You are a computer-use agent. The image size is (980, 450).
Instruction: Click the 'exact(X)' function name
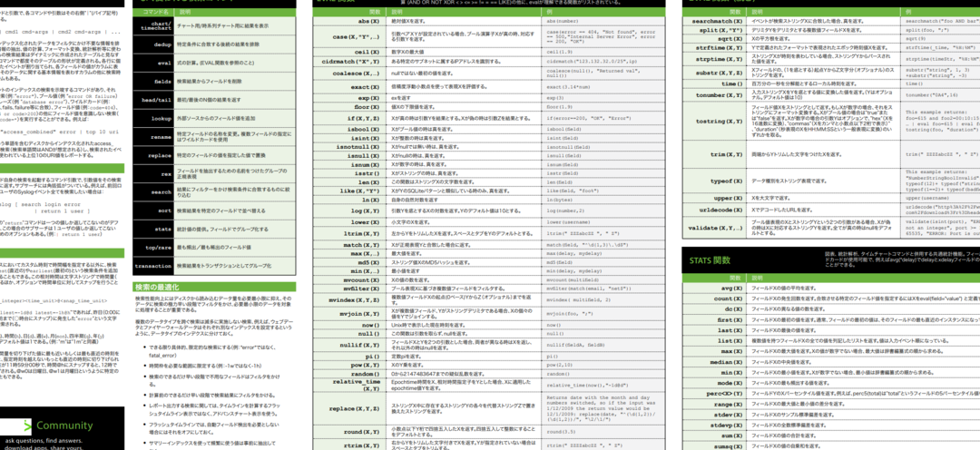click(x=365, y=87)
